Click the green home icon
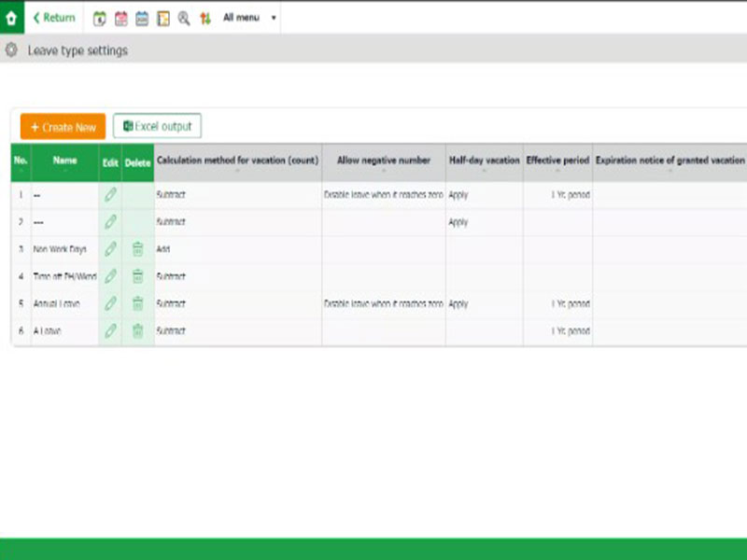Screen dimensions: 747x560 [x=11, y=18]
